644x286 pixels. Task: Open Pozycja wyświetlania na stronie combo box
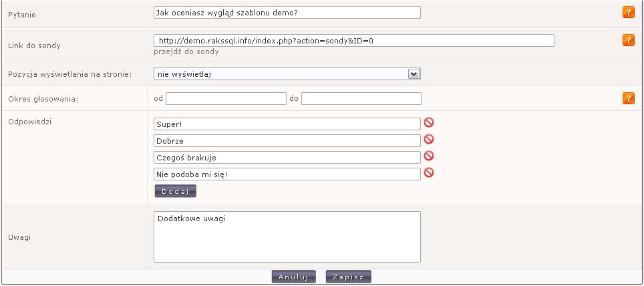287,74
